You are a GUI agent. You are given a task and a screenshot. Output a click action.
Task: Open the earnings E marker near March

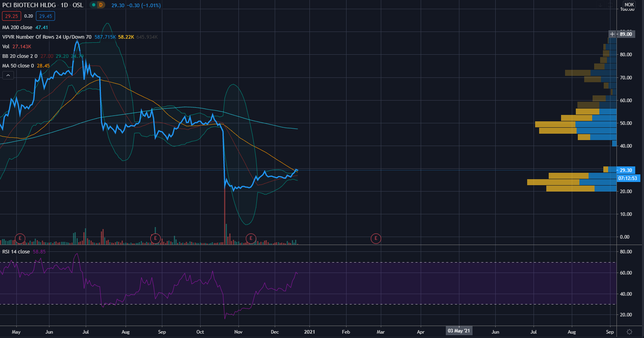tap(376, 239)
